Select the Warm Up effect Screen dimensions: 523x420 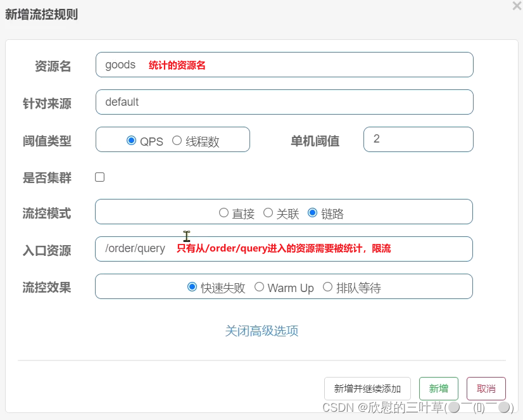pos(259,286)
